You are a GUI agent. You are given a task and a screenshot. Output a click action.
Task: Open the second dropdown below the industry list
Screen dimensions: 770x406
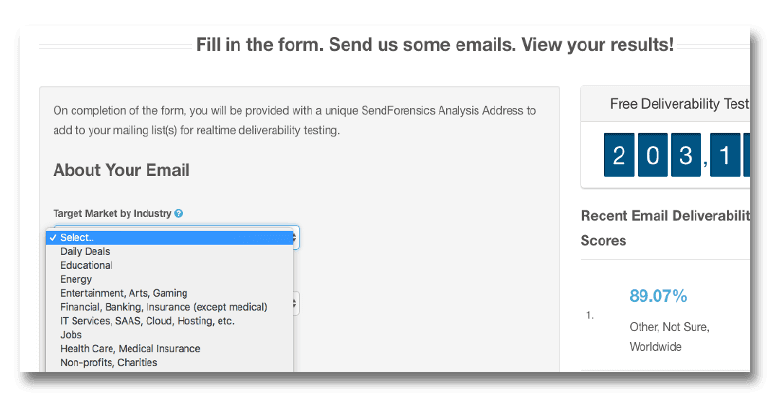tap(294, 302)
